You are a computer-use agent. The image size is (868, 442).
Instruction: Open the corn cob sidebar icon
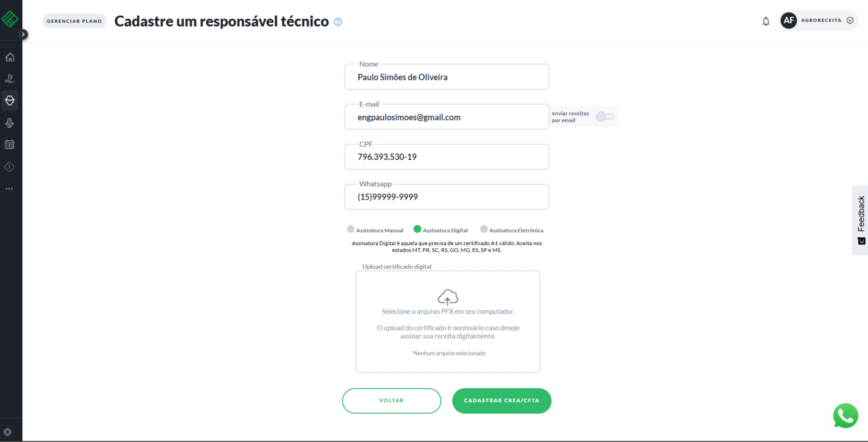[10, 123]
